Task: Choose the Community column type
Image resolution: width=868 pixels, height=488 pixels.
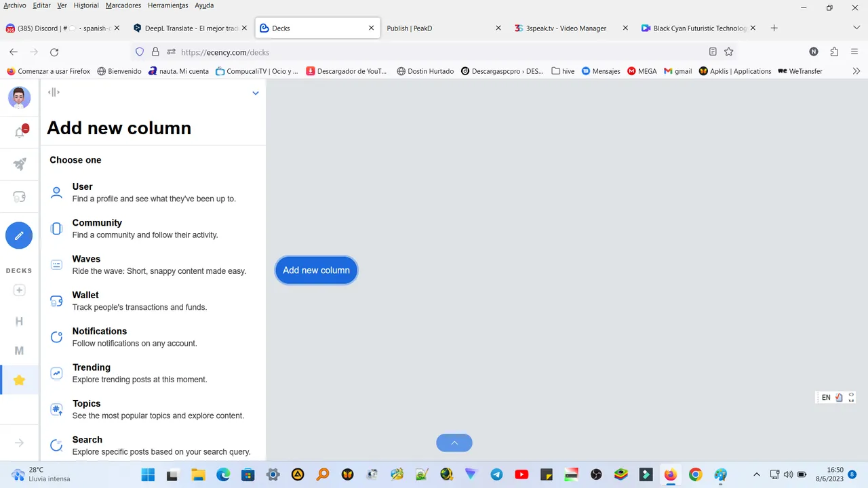Action: click(x=153, y=228)
